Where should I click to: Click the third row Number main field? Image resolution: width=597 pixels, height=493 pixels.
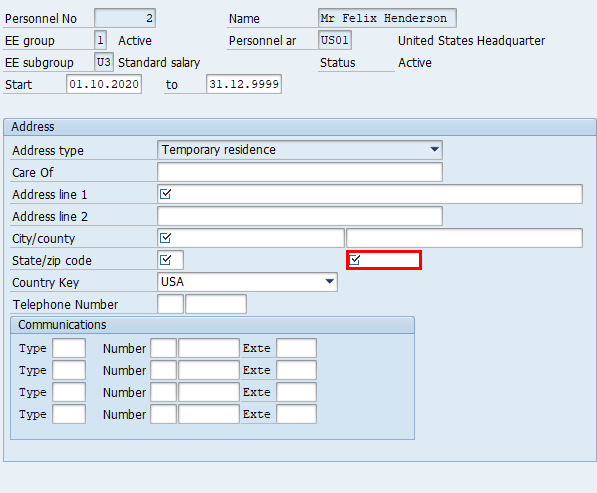tap(209, 392)
